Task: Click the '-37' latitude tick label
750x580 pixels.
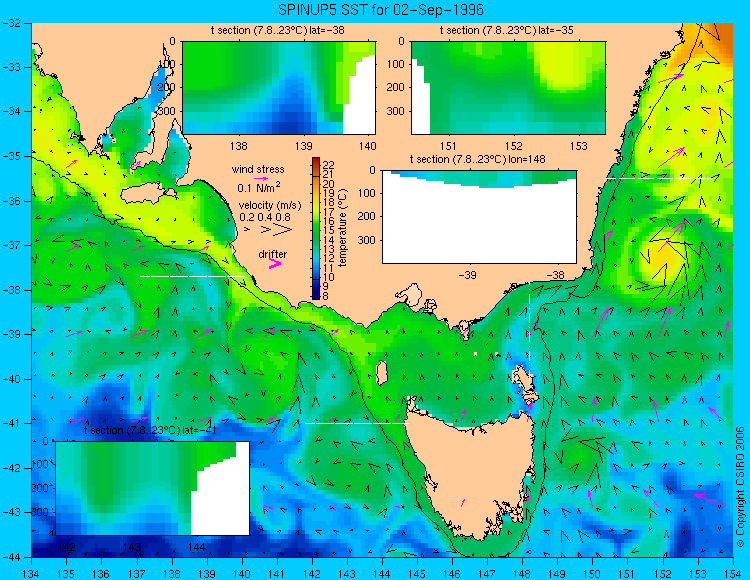Action: 11,245
